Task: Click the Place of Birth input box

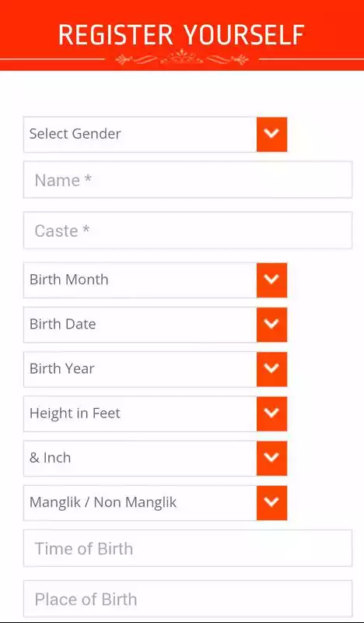Action: pos(187,599)
